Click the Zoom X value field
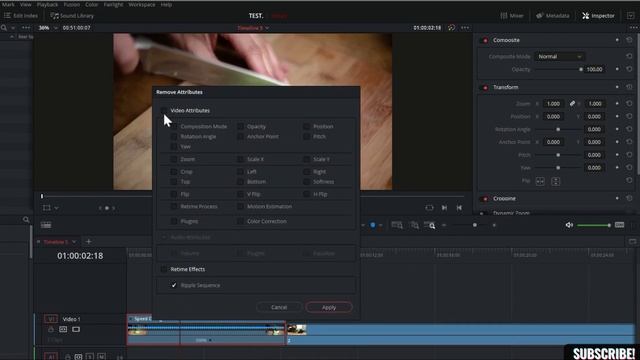Screen dimensions: 640x360 [553, 104]
